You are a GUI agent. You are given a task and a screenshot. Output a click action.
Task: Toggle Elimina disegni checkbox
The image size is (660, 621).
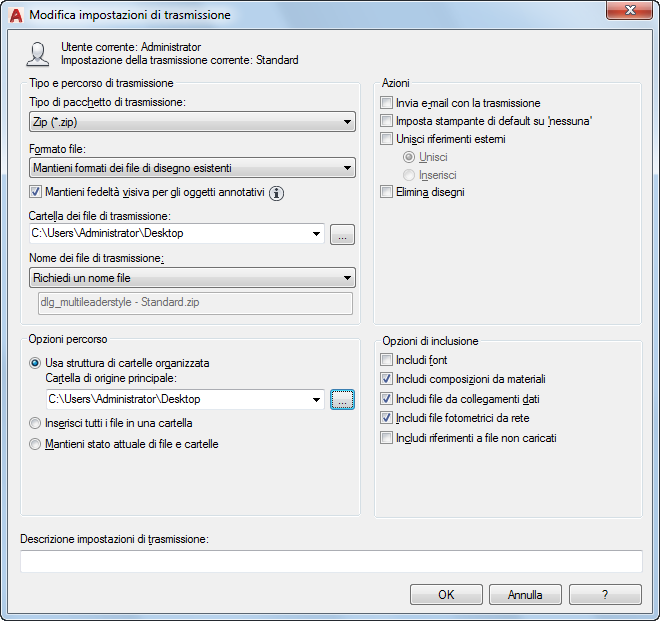click(x=386, y=192)
